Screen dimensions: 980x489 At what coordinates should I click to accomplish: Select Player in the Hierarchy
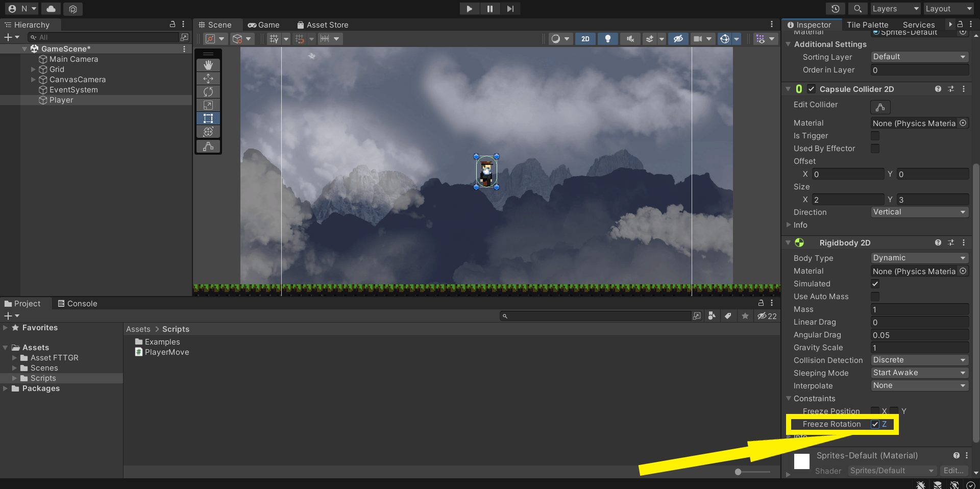point(61,100)
